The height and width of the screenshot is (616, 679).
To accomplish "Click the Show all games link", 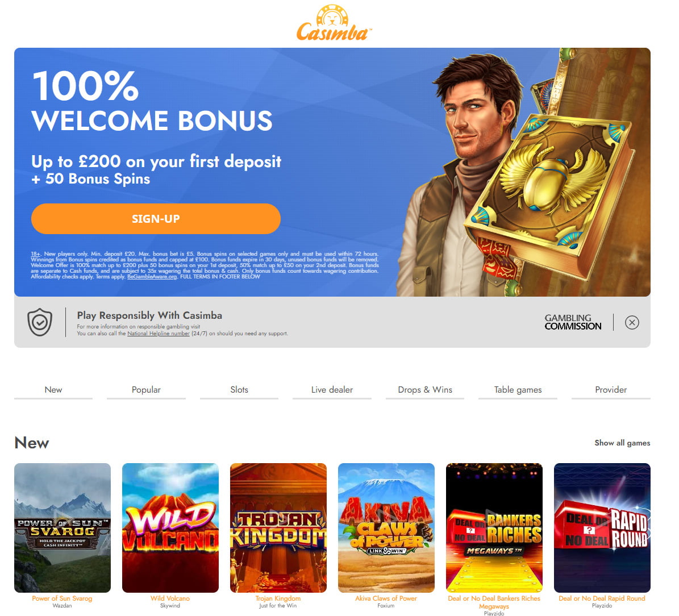I will 622,443.
